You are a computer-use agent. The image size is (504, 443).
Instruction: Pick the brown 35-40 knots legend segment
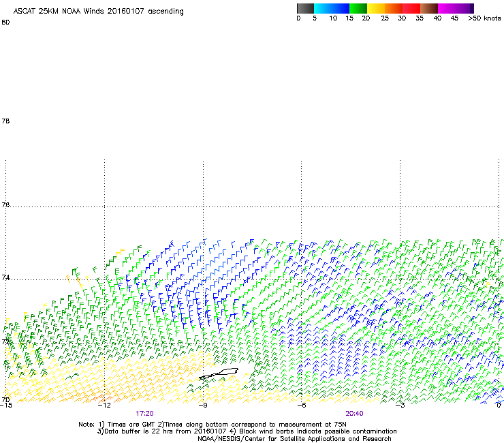tap(429, 8)
